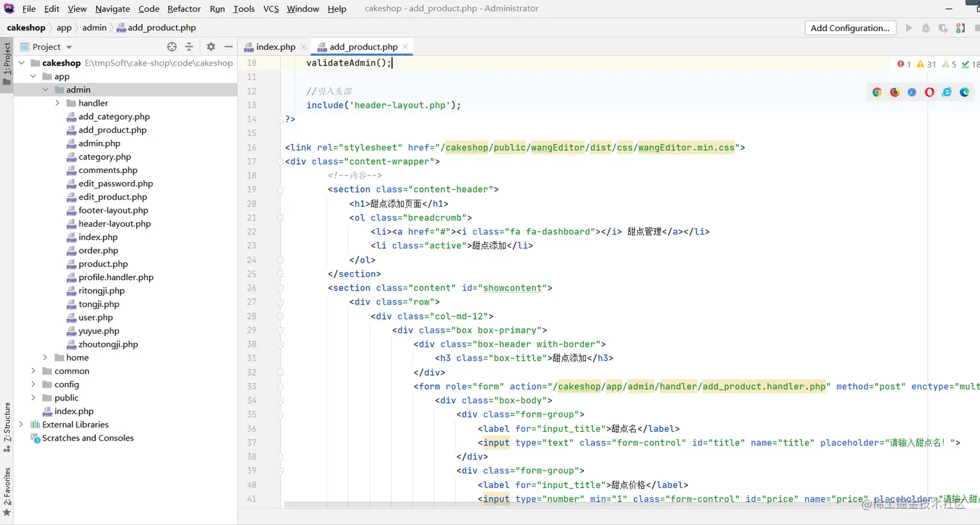
Task: Fold the section block at line 19
Action: (x=280, y=190)
